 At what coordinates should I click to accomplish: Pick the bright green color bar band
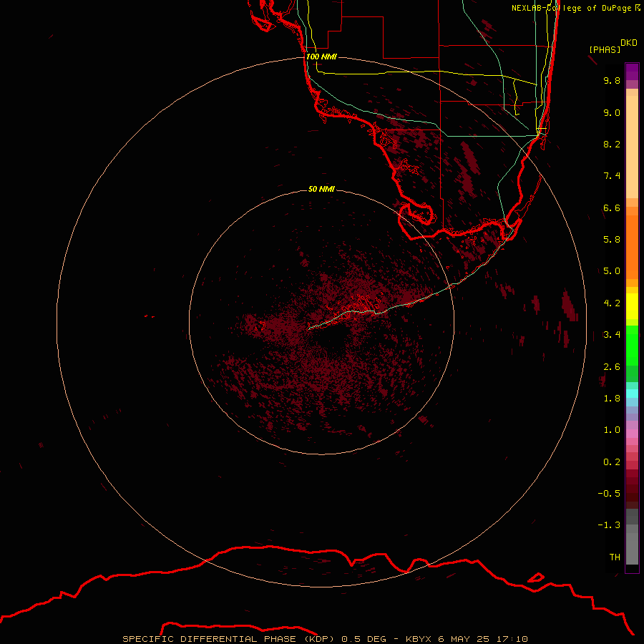632,346
